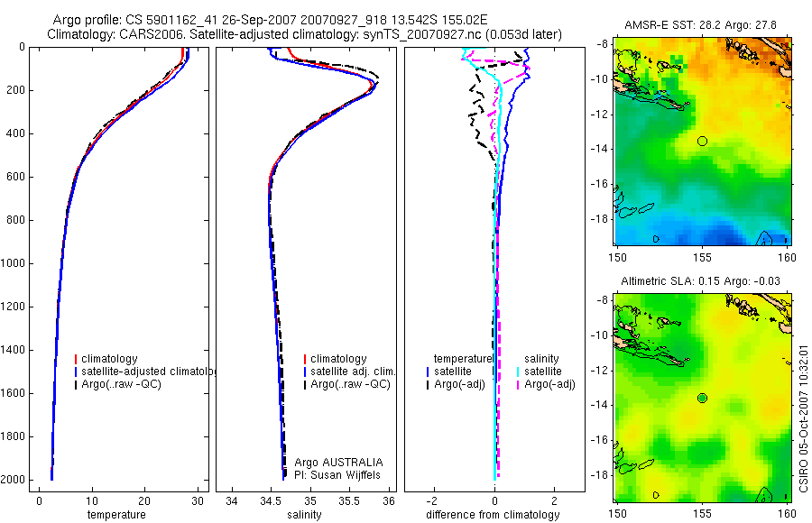Click the Argo float circle marker on the SST map
Image resolution: width=812 pixels, height=523 pixels.
coord(702,141)
